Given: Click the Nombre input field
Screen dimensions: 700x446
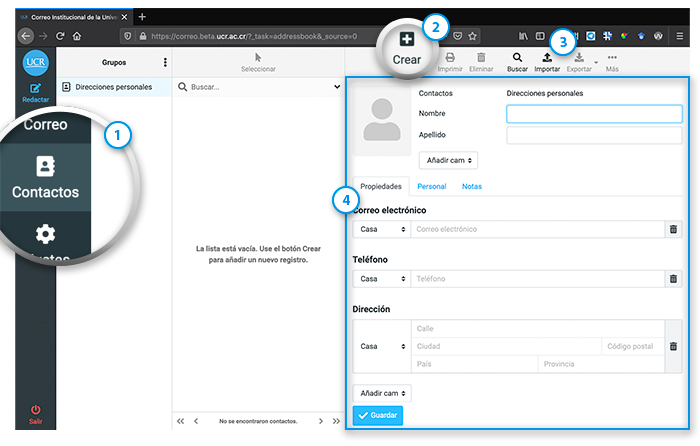Looking at the screenshot, I should pyautogui.click(x=593, y=114).
